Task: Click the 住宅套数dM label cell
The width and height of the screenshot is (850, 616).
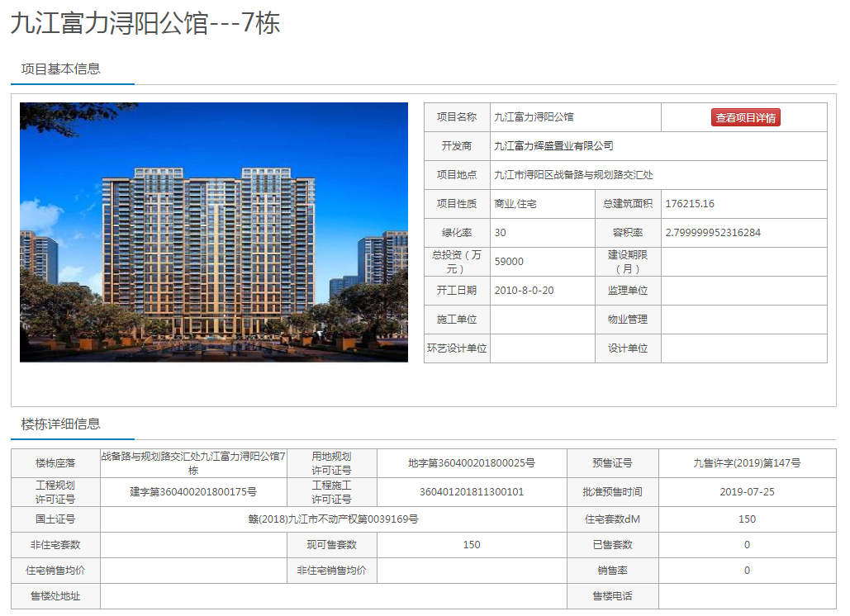Action: coord(613,519)
